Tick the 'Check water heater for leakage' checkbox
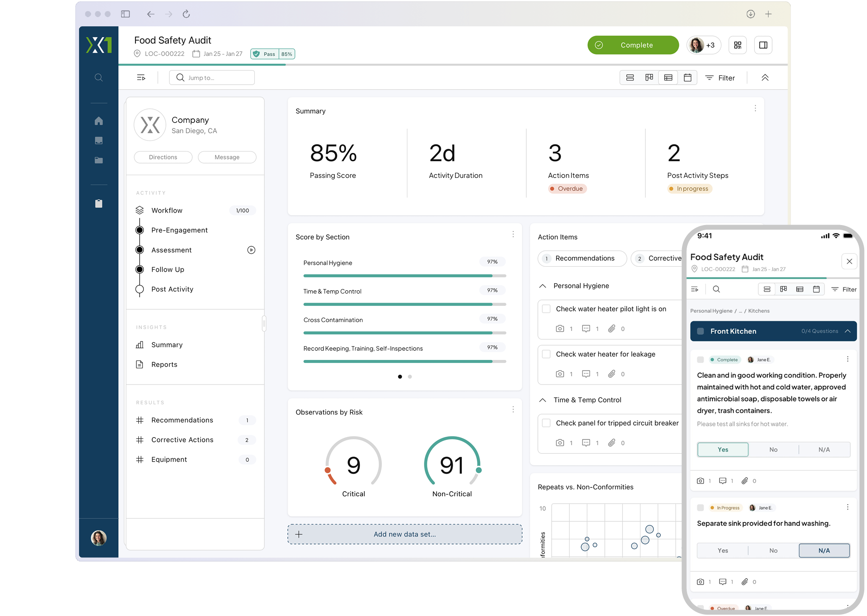Image resolution: width=867 pixels, height=616 pixels. (x=546, y=354)
